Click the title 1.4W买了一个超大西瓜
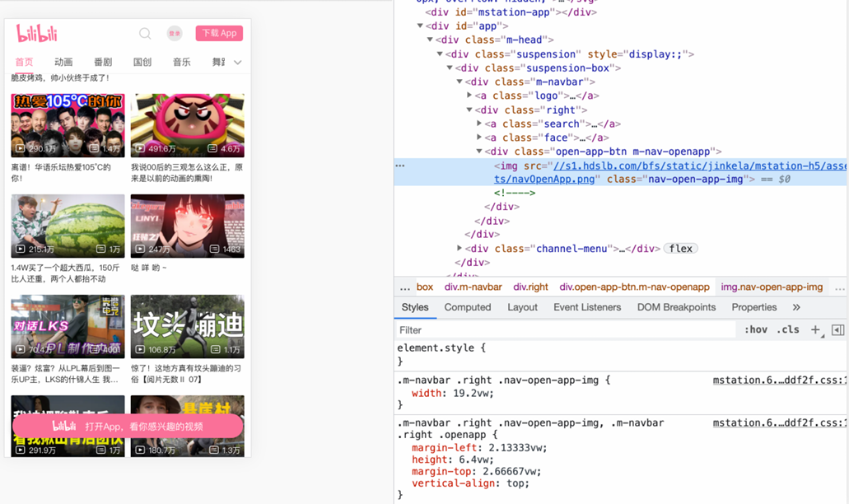849x504 pixels. tap(66, 273)
